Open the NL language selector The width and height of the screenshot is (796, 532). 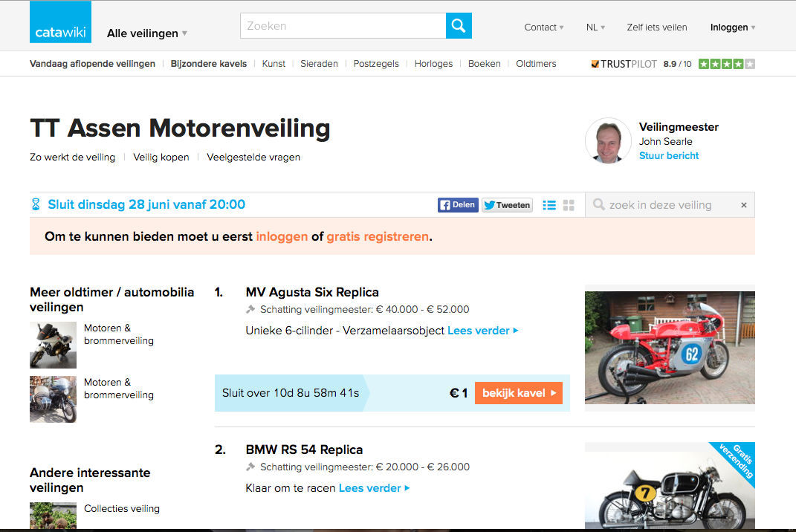click(x=595, y=27)
